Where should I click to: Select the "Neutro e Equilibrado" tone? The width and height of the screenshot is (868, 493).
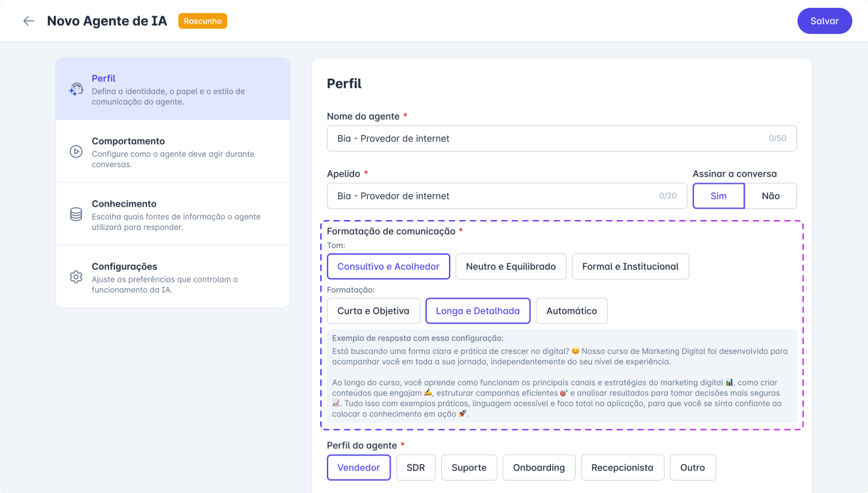pos(511,266)
